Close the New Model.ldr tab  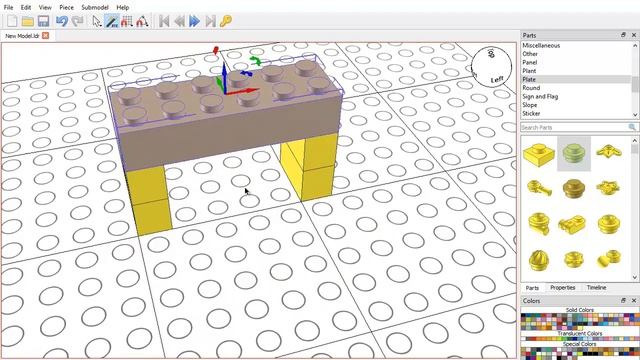point(46,36)
